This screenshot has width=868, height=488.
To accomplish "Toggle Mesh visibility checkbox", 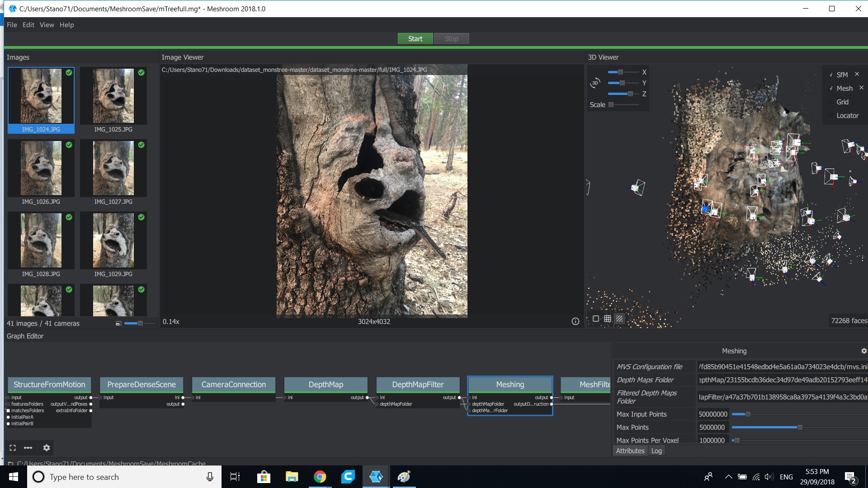I will pos(831,88).
